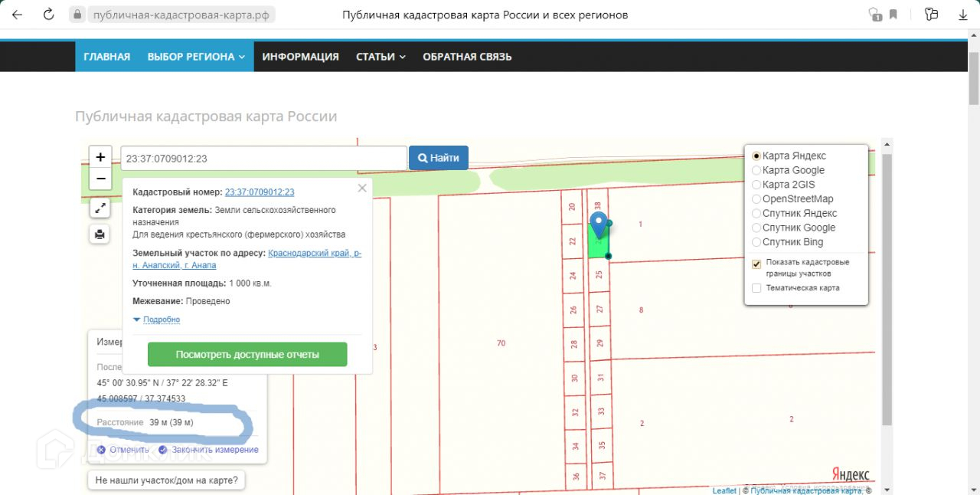Zoom out the map with minus button
Viewport: 980px width, 495px height.
[100, 179]
